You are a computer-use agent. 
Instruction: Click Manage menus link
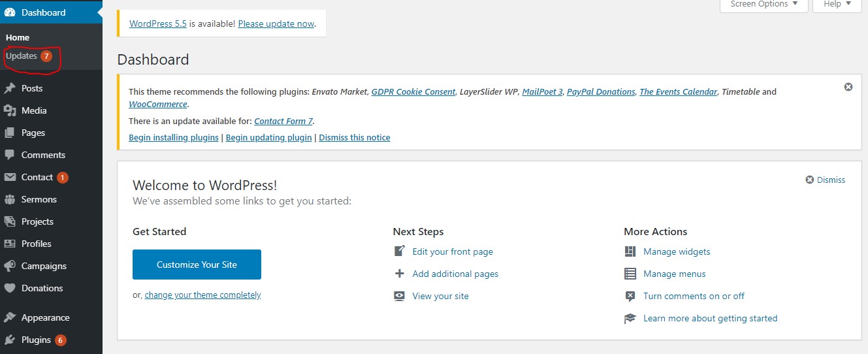[x=675, y=274]
